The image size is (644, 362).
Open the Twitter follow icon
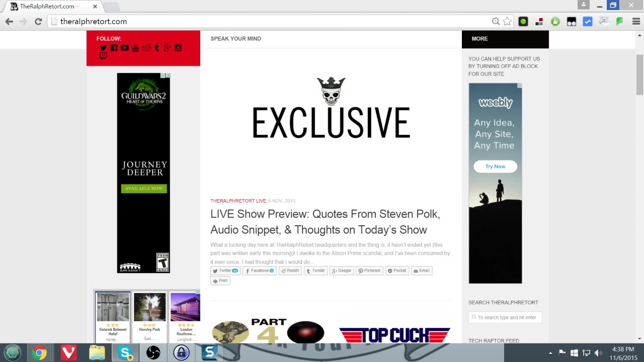point(103,48)
